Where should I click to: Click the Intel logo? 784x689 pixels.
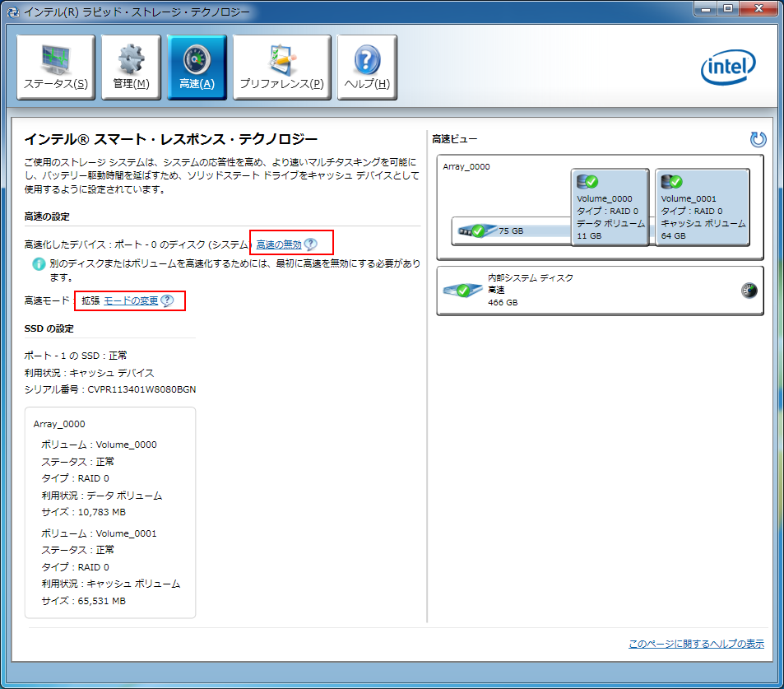(728, 67)
